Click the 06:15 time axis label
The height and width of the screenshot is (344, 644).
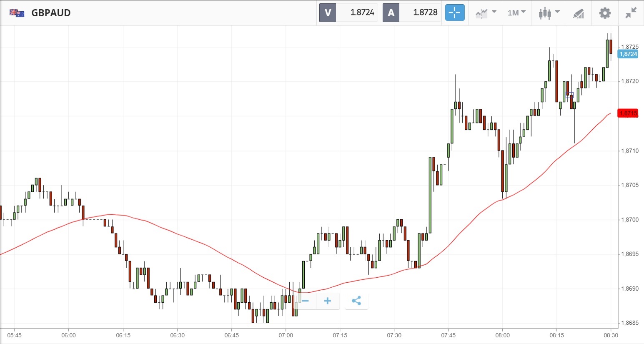pyautogui.click(x=123, y=335)
